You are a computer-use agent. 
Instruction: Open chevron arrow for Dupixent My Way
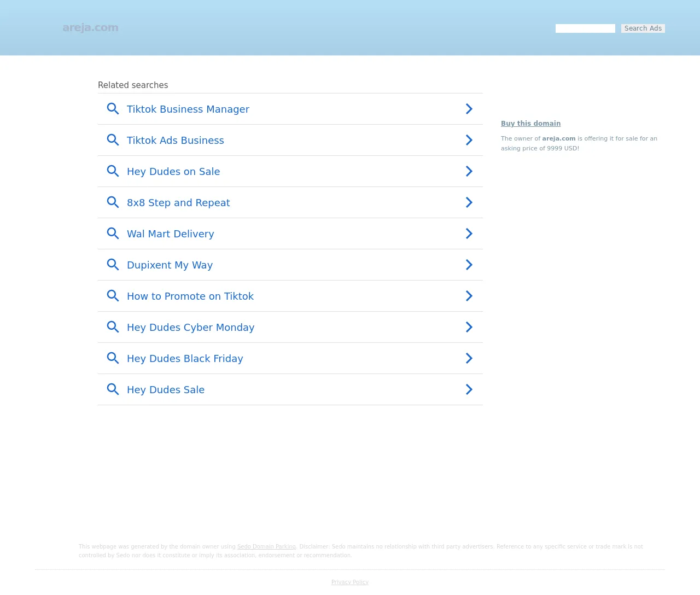(x=469, y=265)
